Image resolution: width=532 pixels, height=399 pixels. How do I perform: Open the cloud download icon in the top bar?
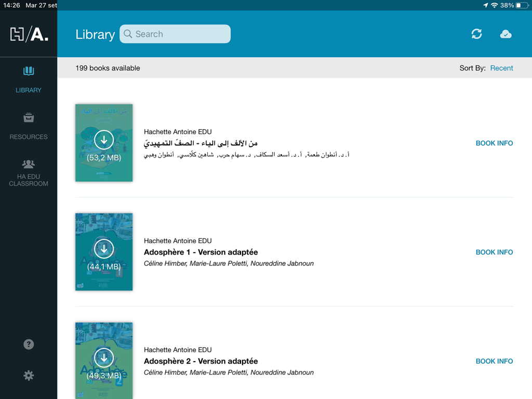click(x=506, y=34)
